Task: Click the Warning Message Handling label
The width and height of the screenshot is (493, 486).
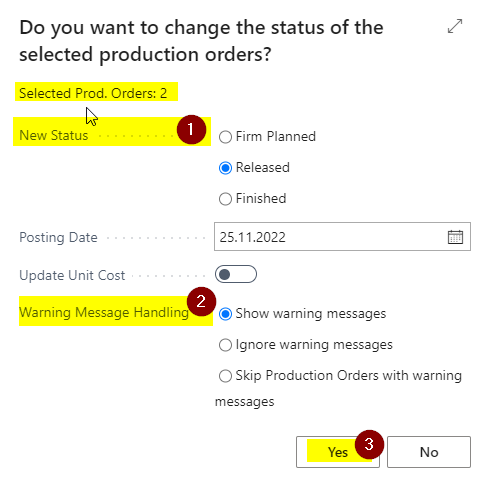Action: [104, 312]
